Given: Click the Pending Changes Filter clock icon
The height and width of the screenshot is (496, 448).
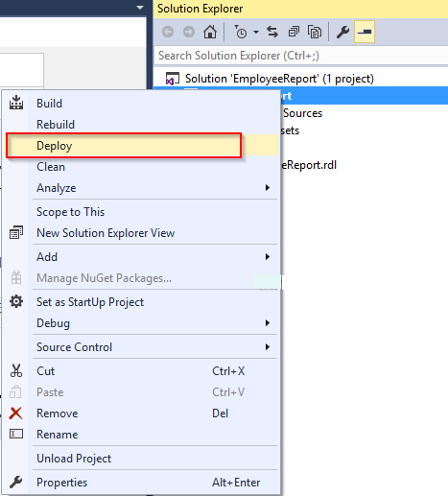Looking at the screenshot, I should pos(241,32).
